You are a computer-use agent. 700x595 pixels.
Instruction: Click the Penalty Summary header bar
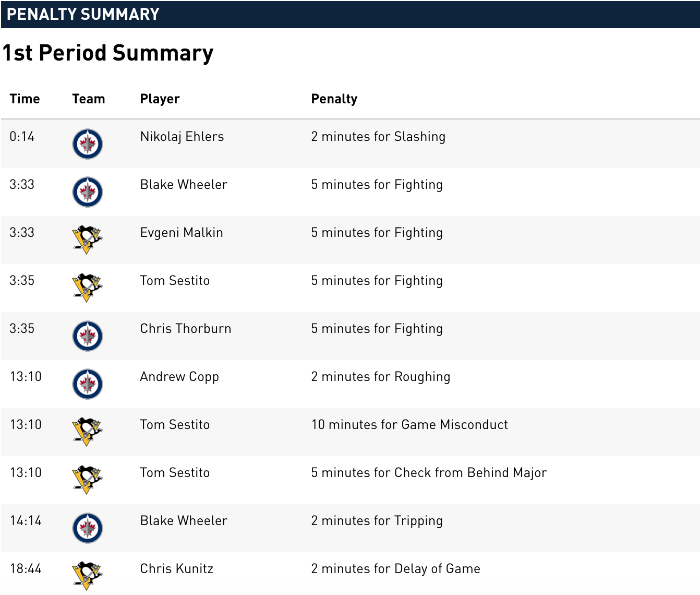coord(350,14)
